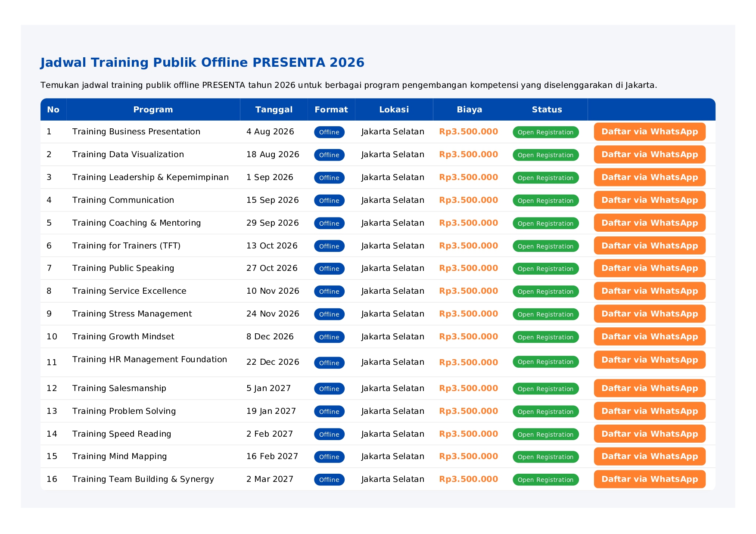Click Daftar via WhatsApp for Training for Trainers
Viewport: 756px width, 534px height.
650,246
